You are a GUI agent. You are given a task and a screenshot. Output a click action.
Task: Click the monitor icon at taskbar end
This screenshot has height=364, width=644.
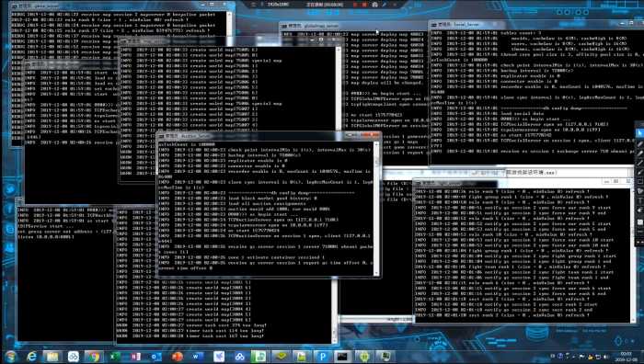pyautogui.click(x=385, y=357)
